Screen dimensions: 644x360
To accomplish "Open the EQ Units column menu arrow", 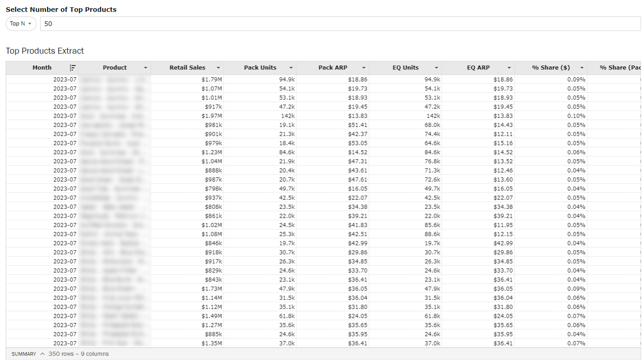I will coord(436,68).
